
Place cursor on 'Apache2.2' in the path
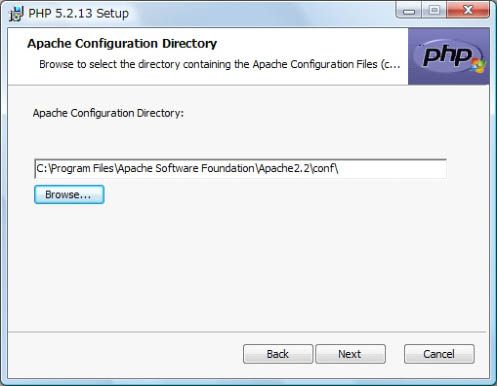click(284, 168)
